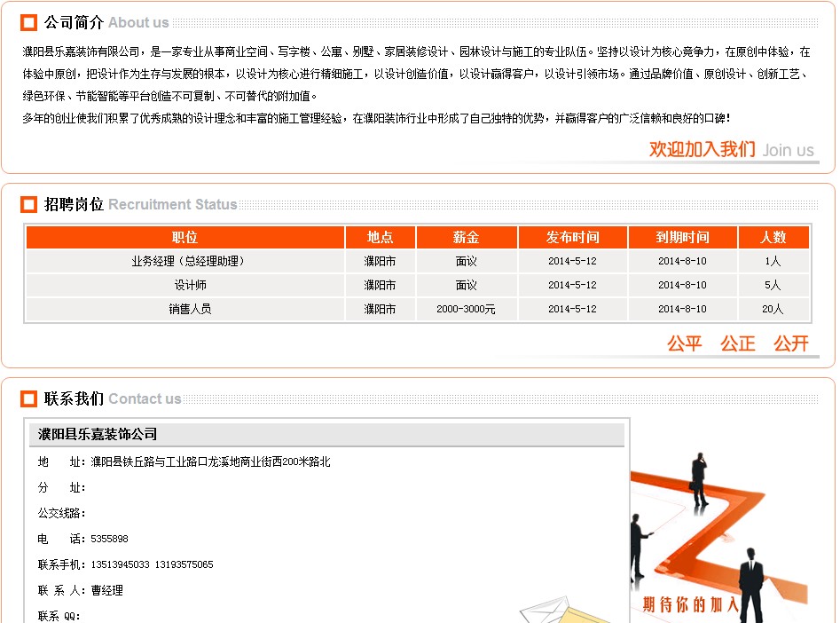Click 面议 salary in the 设计师 row

tap(466, 285)
